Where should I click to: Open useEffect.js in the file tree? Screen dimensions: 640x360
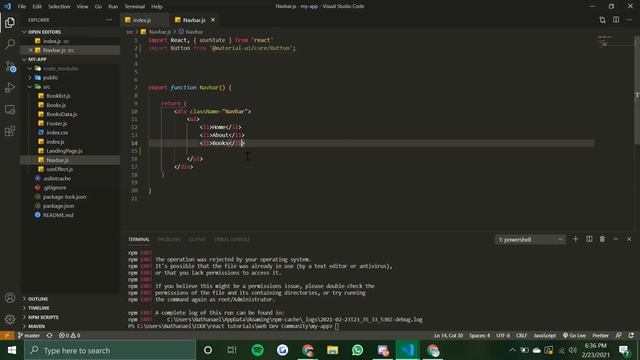[60, 169]
